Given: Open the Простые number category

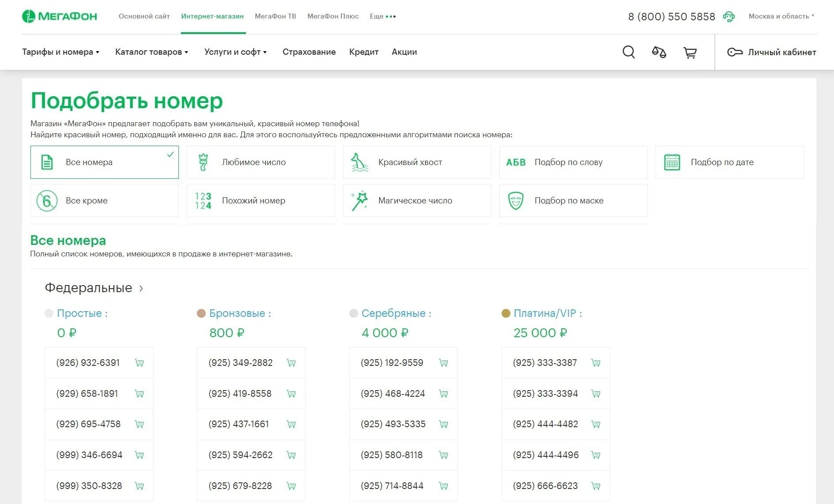Looking at the screenshot, I should click(82, 313).
